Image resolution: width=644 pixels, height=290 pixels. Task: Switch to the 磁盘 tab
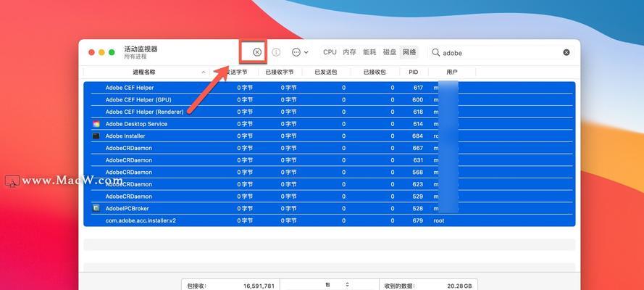click(x=390, y=52)
